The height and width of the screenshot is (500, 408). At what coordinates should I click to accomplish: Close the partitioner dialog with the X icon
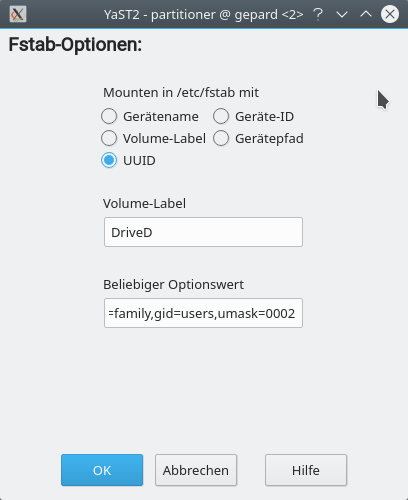[x=390, y=14]
